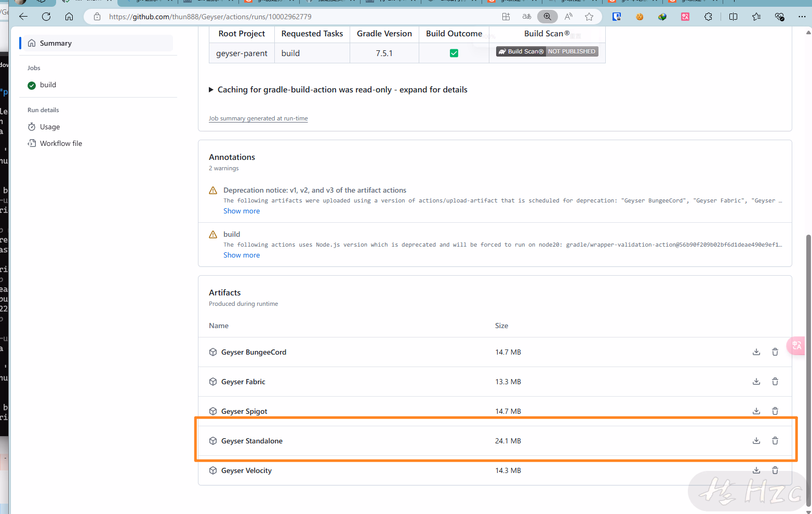The width and height of the screenshot is (812, 514).
Task: Download the Geyser BungeeCord artifact
Action: coord(756,352)
